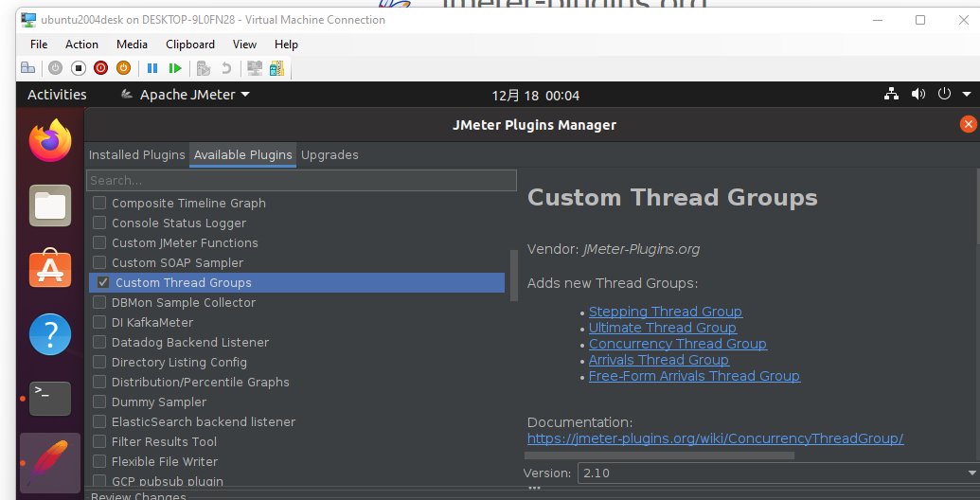Switch to the Upgrades tab
Viewport: 980px width, 500px height.
click(330, 155)
